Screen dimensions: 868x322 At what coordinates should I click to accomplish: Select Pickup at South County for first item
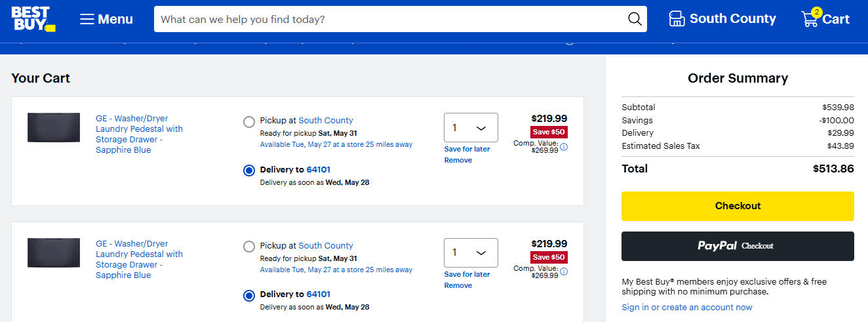[249, 121]
